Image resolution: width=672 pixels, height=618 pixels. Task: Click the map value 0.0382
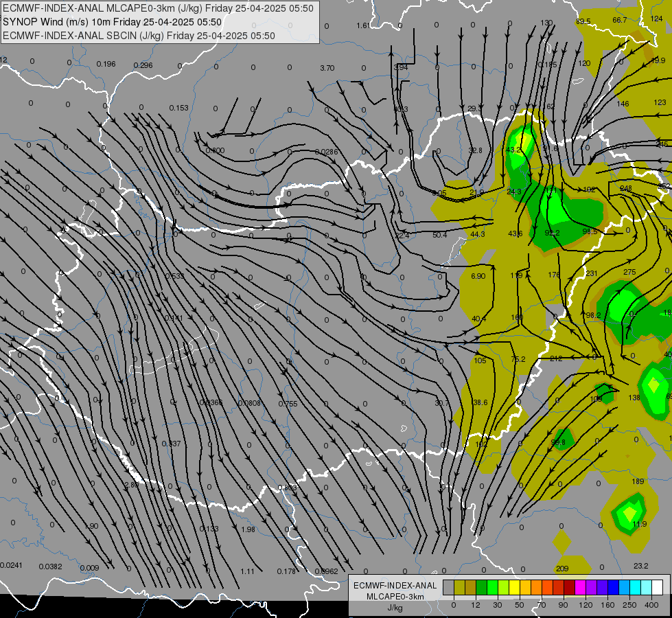click(51, 566)
